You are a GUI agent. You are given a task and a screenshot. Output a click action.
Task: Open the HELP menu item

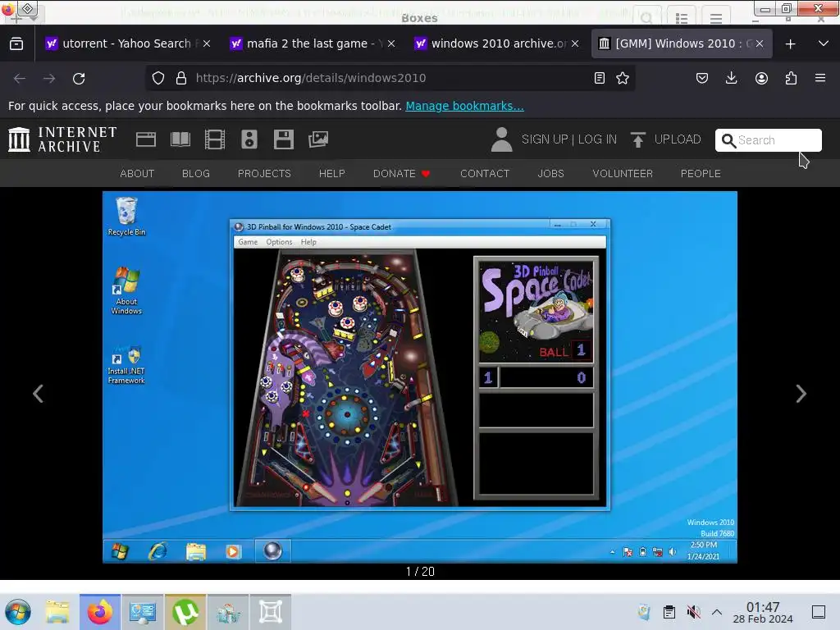point(332,174)
